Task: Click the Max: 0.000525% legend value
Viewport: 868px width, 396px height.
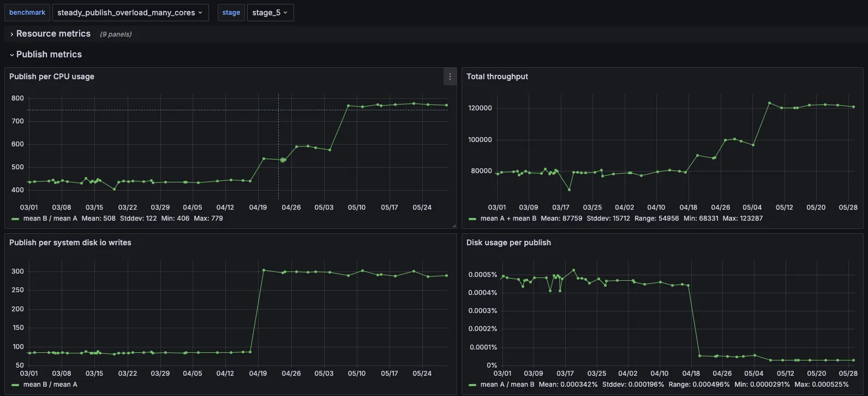Action: [822, 385]
